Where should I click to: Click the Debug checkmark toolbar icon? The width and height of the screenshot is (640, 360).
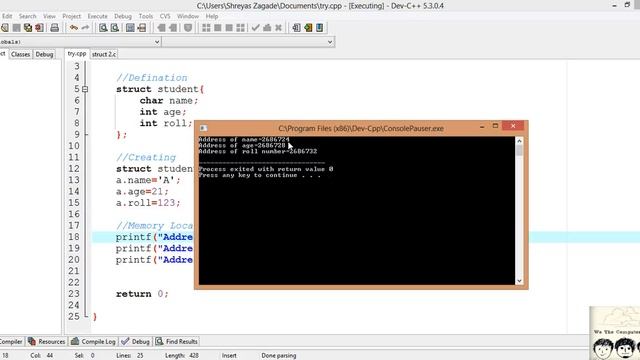point(256,28)
